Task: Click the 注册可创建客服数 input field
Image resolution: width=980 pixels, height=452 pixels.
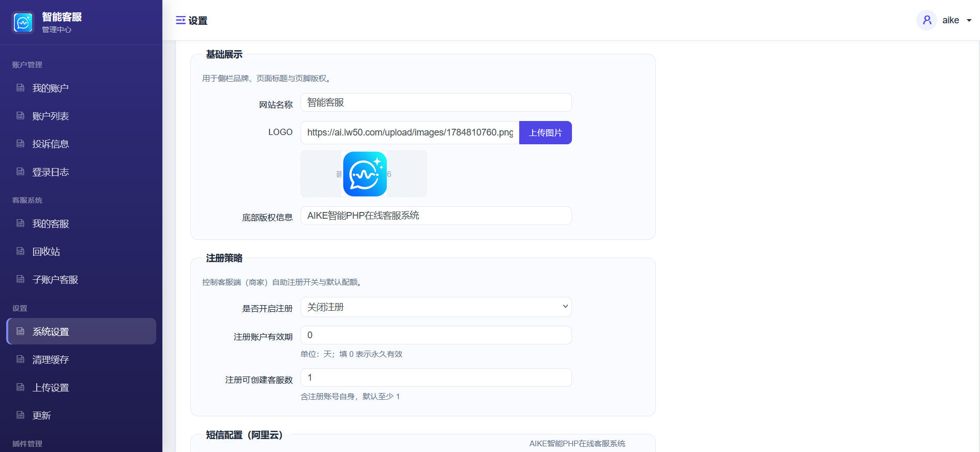Action: pyautogui.click(x=436, y=378)
